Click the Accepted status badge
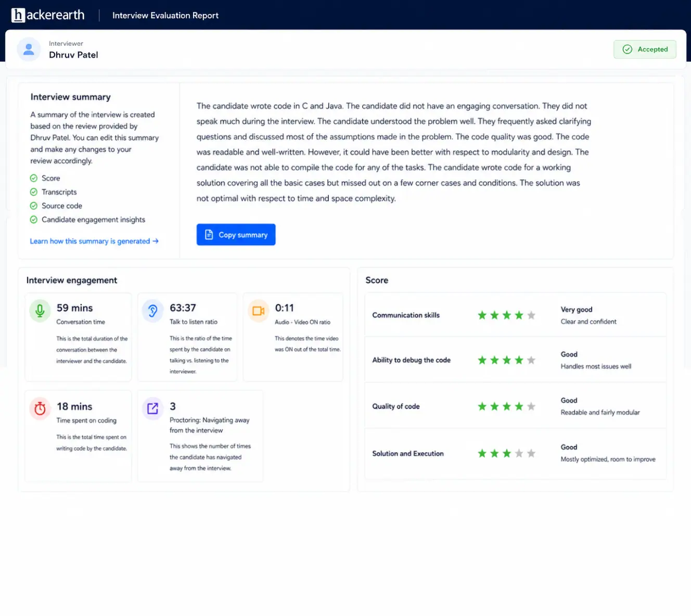The height and width of the screenshot is (616, 691). pyautogui.click(x=645, y=49)
